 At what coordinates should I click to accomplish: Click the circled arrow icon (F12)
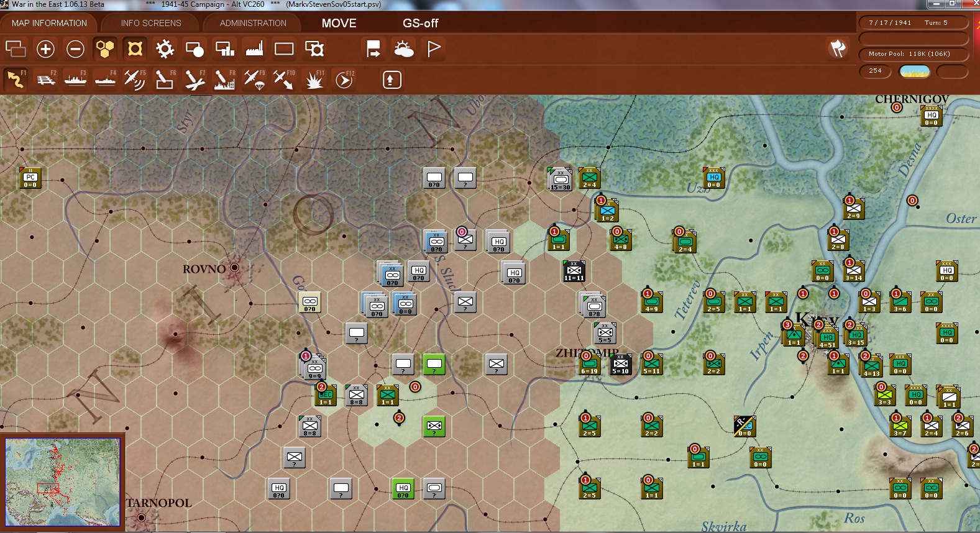tap(344, 80)
